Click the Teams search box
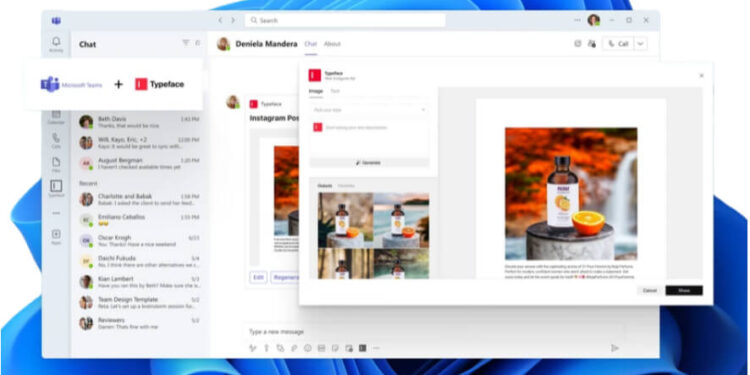 [x=345, y=21]
